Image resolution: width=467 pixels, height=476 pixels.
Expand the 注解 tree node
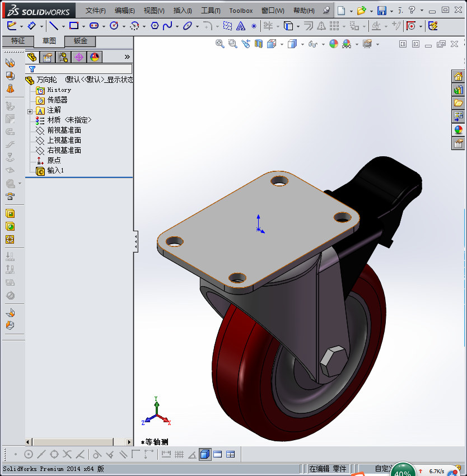30,111
